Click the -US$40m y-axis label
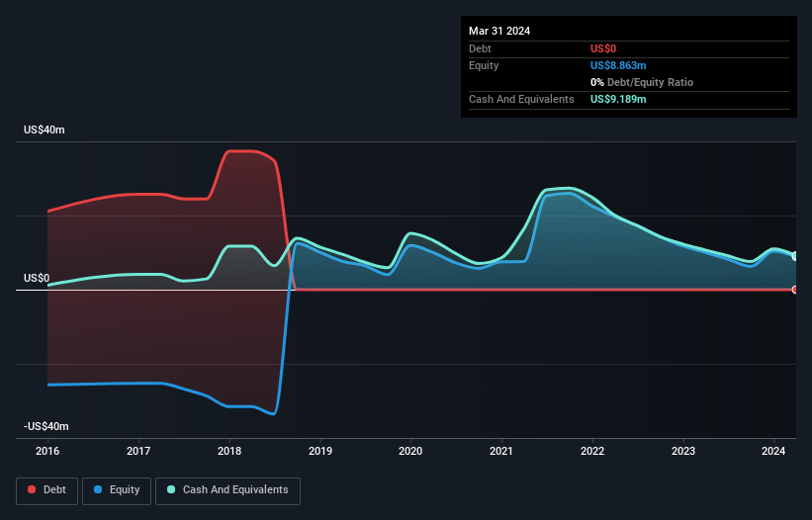This screenshot has width=812, height=520. pyautogui.click(x=46, y=426)
